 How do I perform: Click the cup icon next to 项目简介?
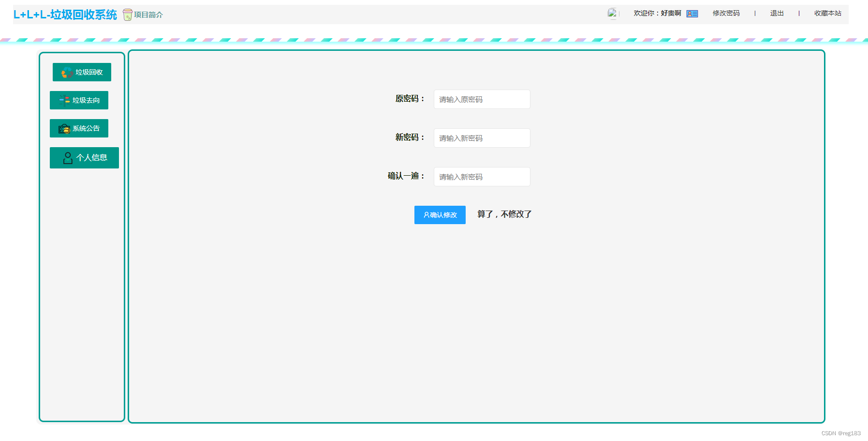click(x=128, y=15)
